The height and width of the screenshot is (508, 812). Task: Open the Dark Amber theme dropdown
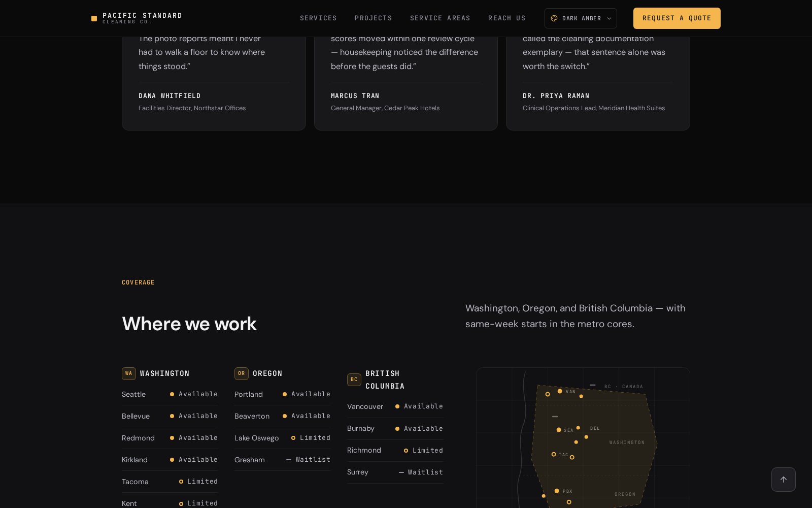click(x=581, y=18)
